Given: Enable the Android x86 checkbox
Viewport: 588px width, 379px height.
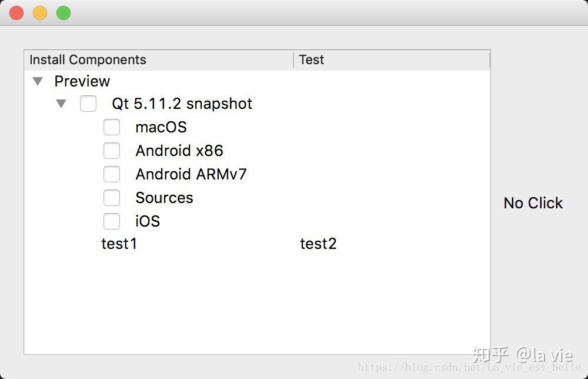Looking at the screenshot, I should click(x=112, y=151).
